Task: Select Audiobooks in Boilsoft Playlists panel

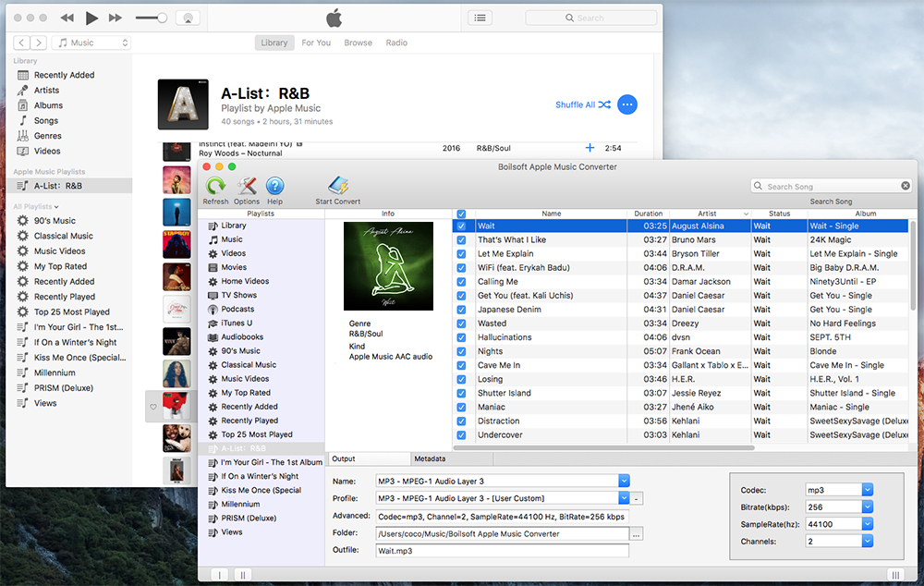Action: pyautogui.click(x=242, y=337)
